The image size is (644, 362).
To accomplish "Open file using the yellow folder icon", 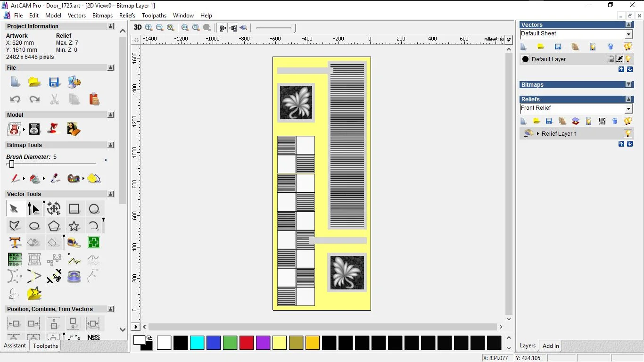I will click(34, 82).
